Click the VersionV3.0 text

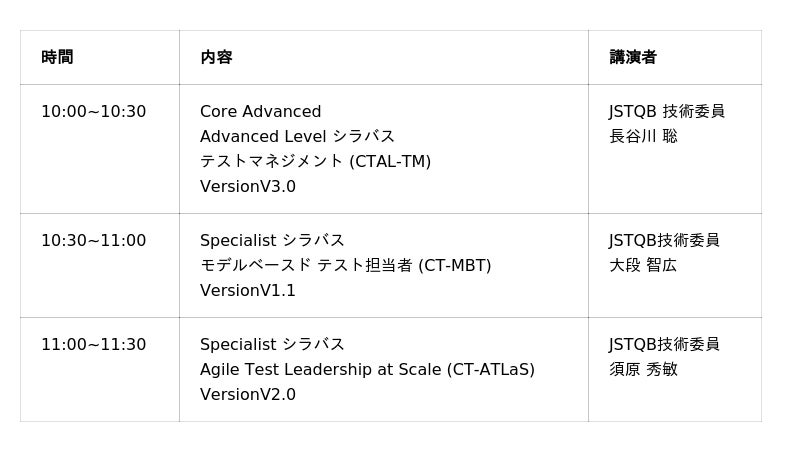(248, 187)
